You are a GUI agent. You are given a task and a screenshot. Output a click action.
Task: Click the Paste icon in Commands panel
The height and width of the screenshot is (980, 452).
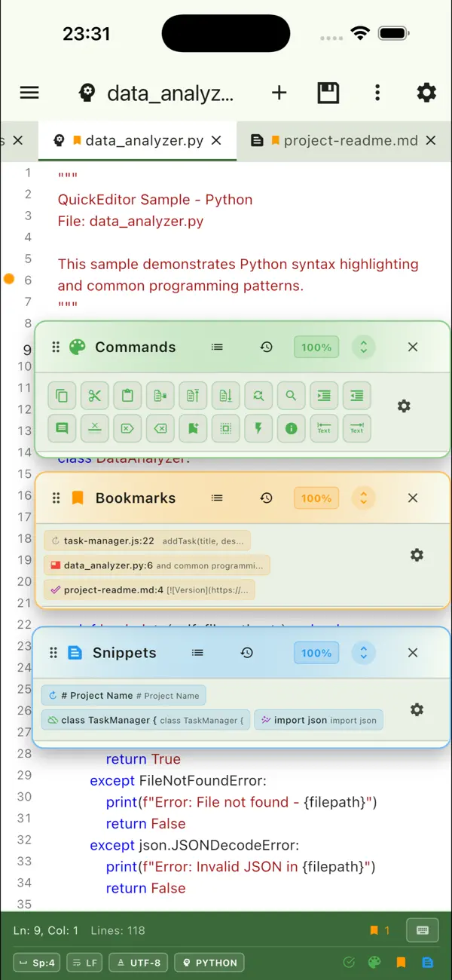coord(127,395)
